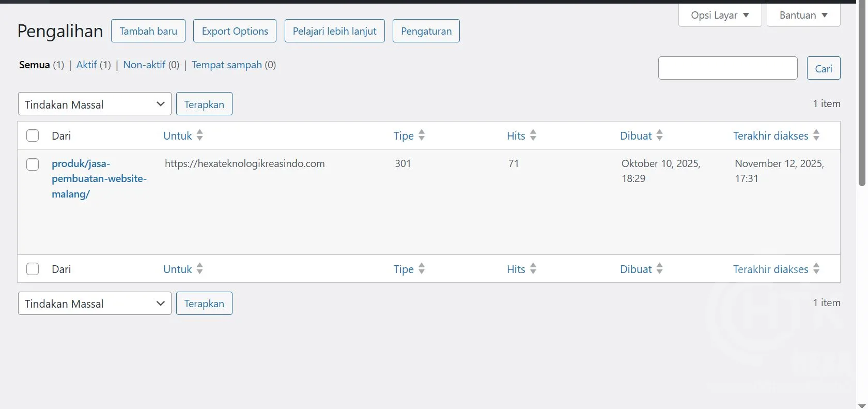Click sort arrows beside top Hits header

tap(533, 135)
